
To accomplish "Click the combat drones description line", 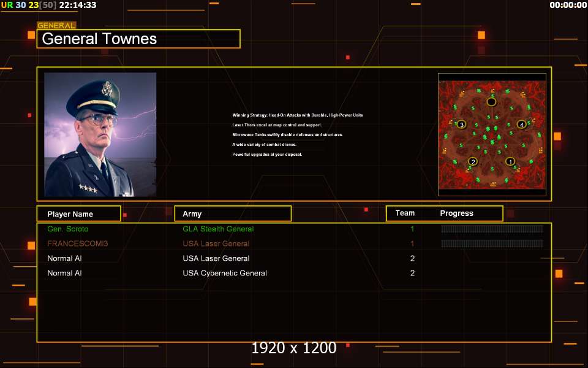I will click(x=265, y=144).
